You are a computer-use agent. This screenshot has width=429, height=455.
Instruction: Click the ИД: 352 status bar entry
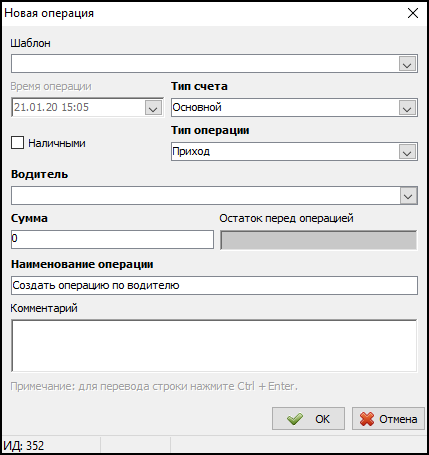[24, 445]
